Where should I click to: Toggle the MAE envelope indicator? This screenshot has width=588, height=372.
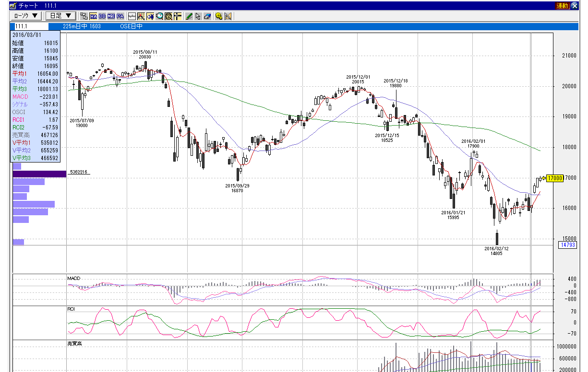tap(111, 16)
